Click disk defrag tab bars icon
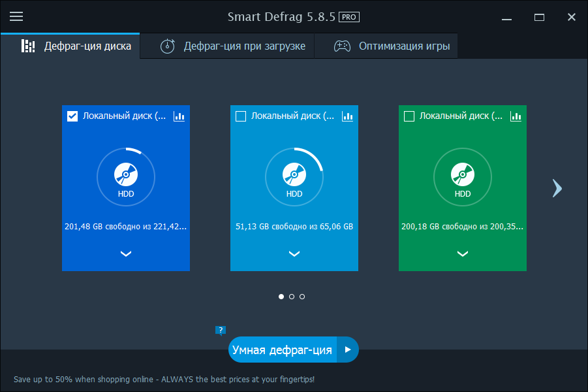The height and width of the screenshot is (392, 588). coord(28,46)
